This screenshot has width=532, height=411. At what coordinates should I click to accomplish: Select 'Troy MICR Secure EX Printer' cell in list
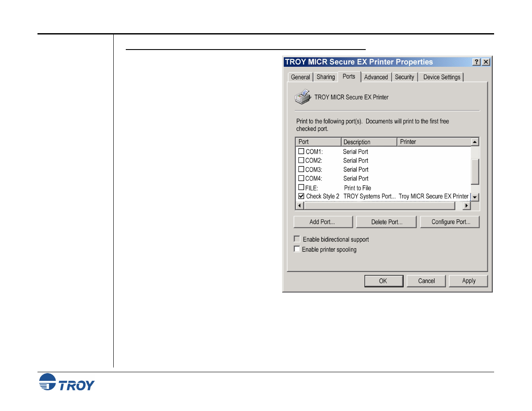433,196
